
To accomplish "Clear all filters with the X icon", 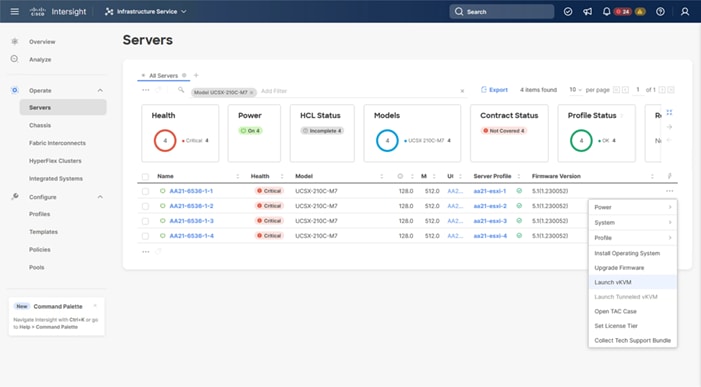I will coord(462,91).
